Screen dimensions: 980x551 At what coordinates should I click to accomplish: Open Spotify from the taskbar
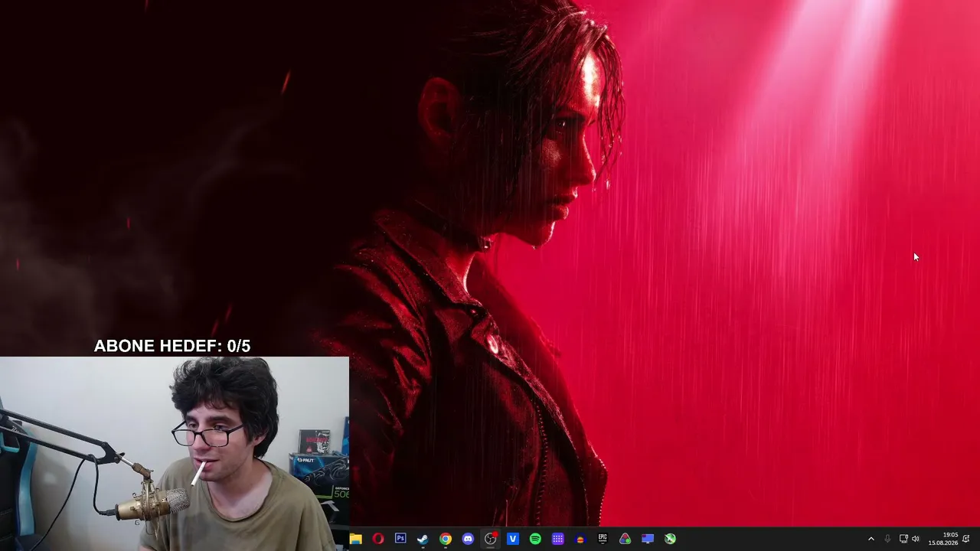pyautogui.click(x=535, y=539)
